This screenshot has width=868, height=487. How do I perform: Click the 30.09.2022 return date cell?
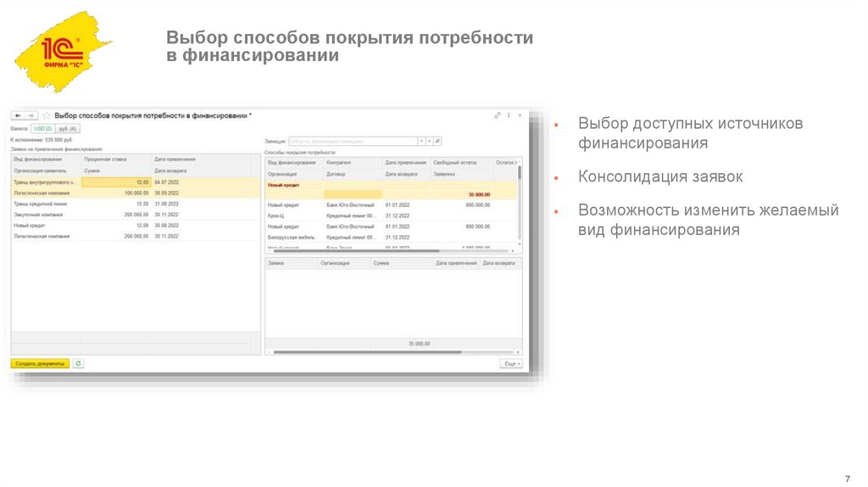click(167, 193)
